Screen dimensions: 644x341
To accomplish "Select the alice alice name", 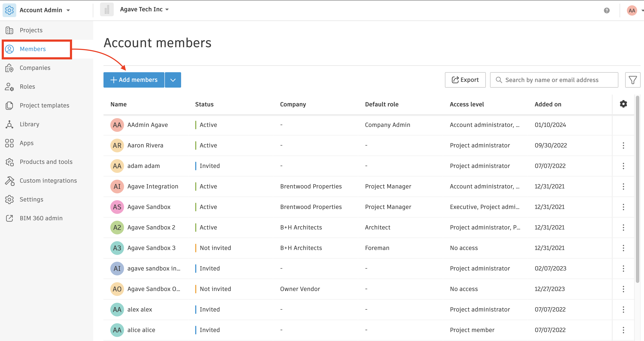I will point(141,330).
